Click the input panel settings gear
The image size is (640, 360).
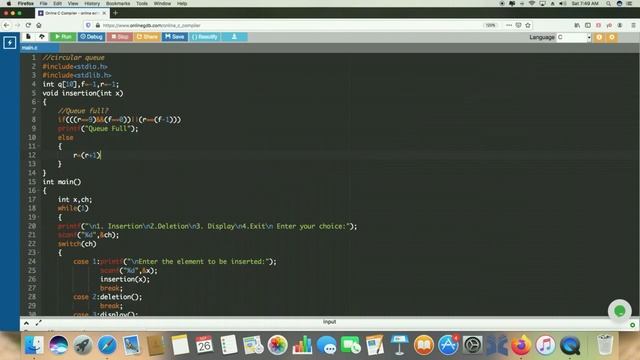click(632, 325)
